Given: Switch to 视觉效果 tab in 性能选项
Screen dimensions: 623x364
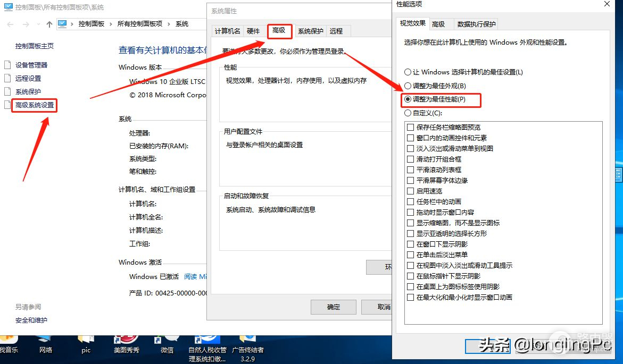Looking at the screenshot, I should [413, 23].
